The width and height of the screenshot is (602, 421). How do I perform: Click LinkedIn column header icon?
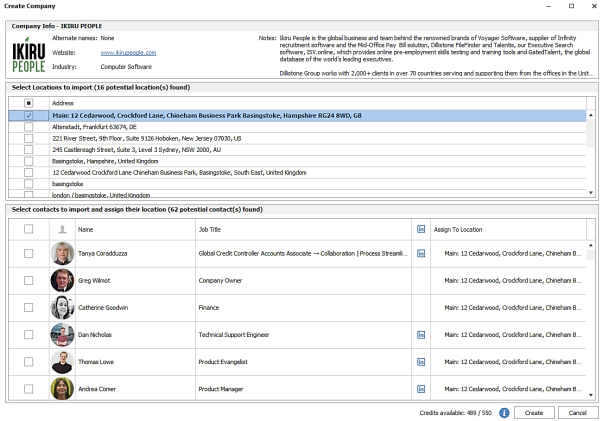pos(421,229)
